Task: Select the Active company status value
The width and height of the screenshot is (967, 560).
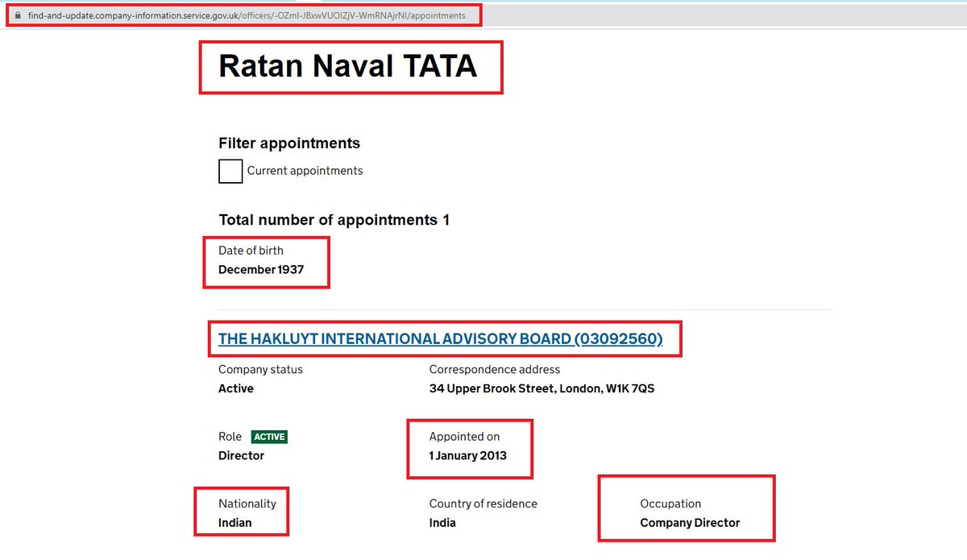Action: (x=236, y=388)
